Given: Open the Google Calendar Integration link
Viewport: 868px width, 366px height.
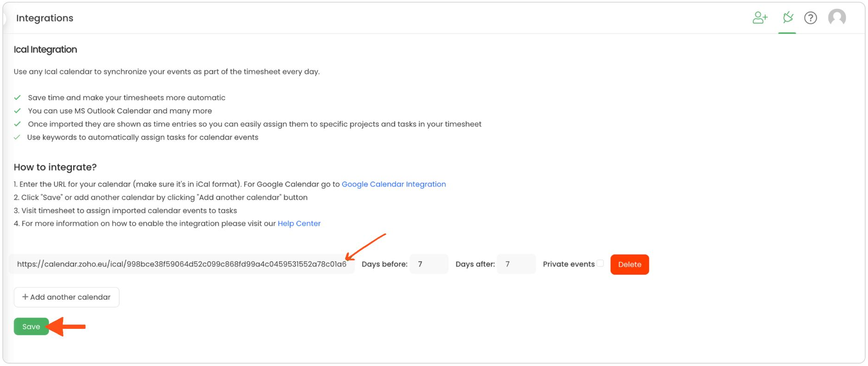Looking at the screenshot, I should coord(394,184).
